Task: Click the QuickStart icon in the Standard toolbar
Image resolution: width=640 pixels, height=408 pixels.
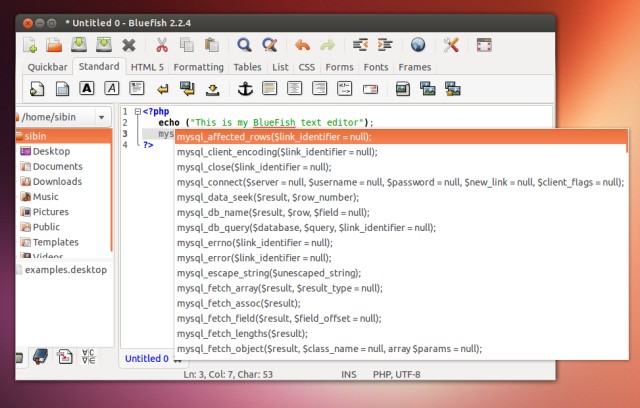Action: pyautogui.click(x=37, y=89)
